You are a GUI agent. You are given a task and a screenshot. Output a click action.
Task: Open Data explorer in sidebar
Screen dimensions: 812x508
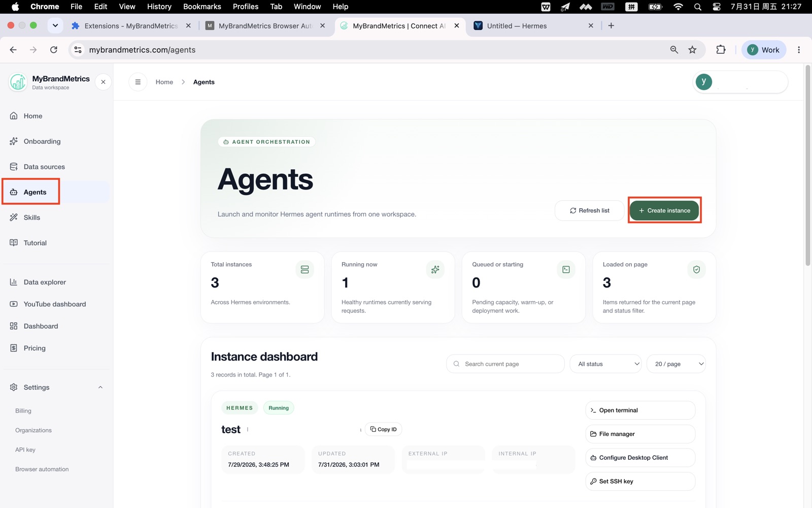pyautogui.click(x=45, y=282)
